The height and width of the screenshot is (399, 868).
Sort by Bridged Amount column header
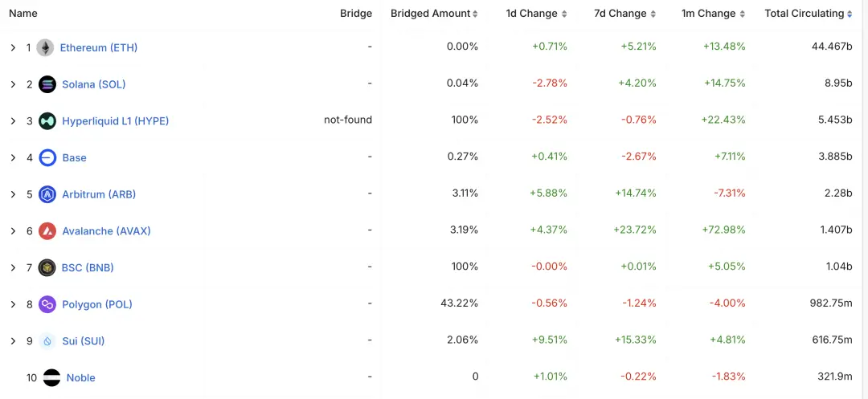434,14
